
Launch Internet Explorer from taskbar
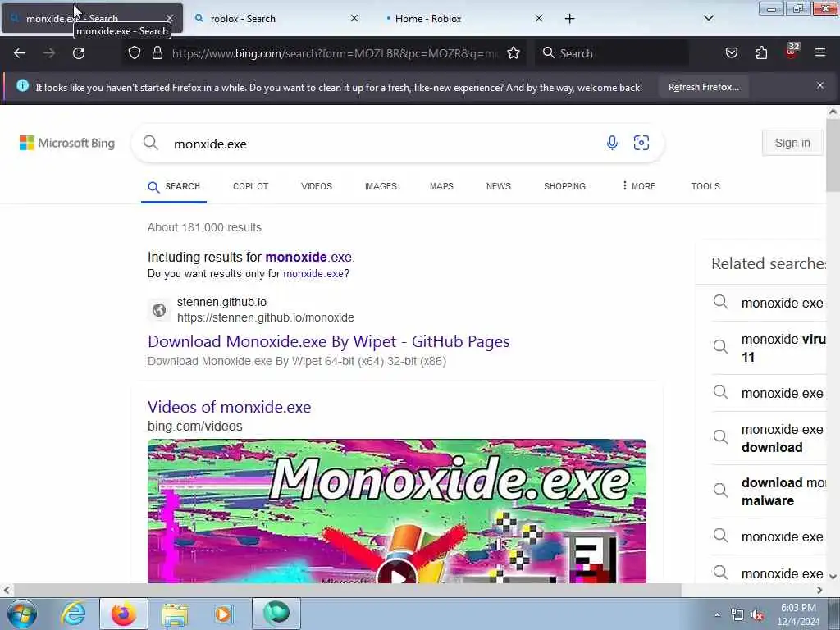point(73,614)
